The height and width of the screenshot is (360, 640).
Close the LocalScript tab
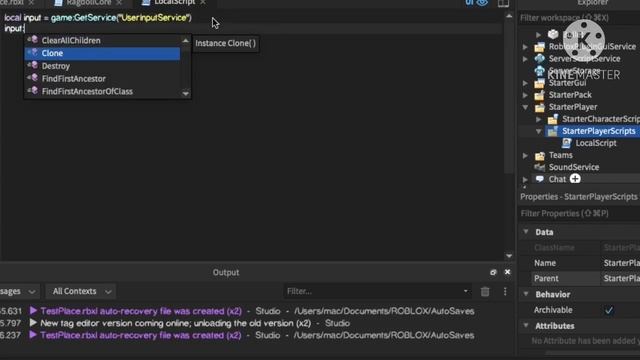pos(203,2)
